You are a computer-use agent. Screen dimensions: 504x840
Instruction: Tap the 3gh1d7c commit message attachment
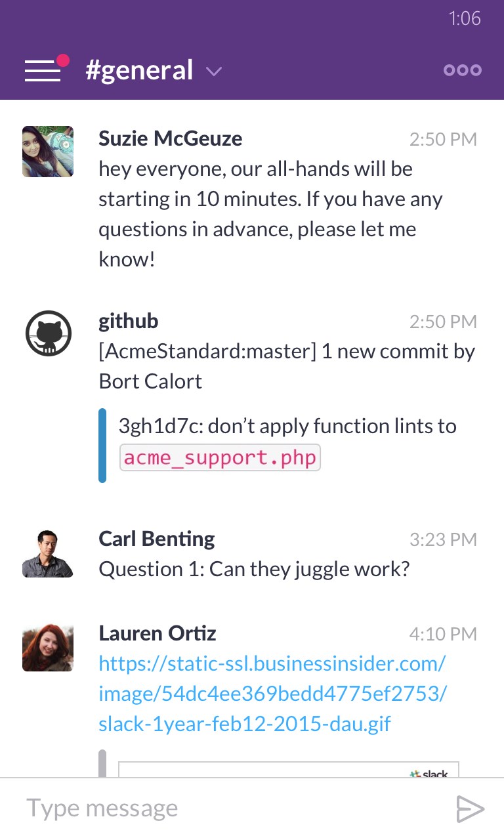(x=287, y=427)
